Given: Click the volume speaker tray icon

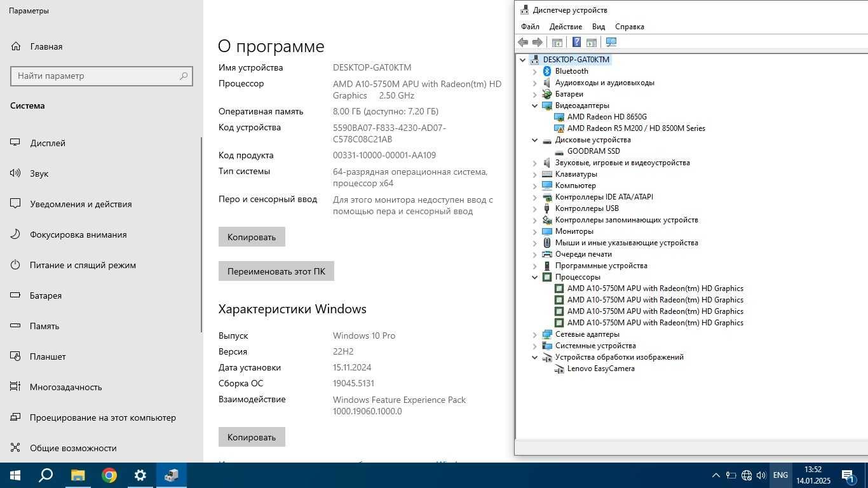Looking at the screenshot, I should pyautogui.click(x=762, y=475).
